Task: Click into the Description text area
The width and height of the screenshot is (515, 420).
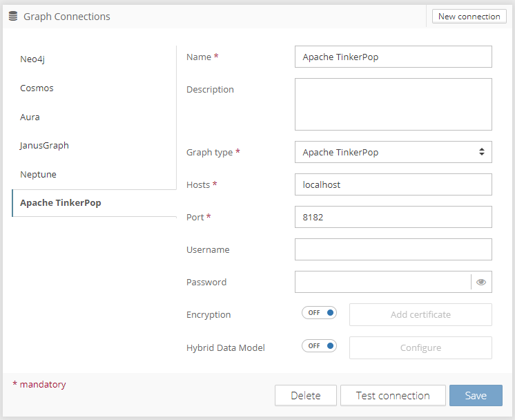Action: coord(393,104)
